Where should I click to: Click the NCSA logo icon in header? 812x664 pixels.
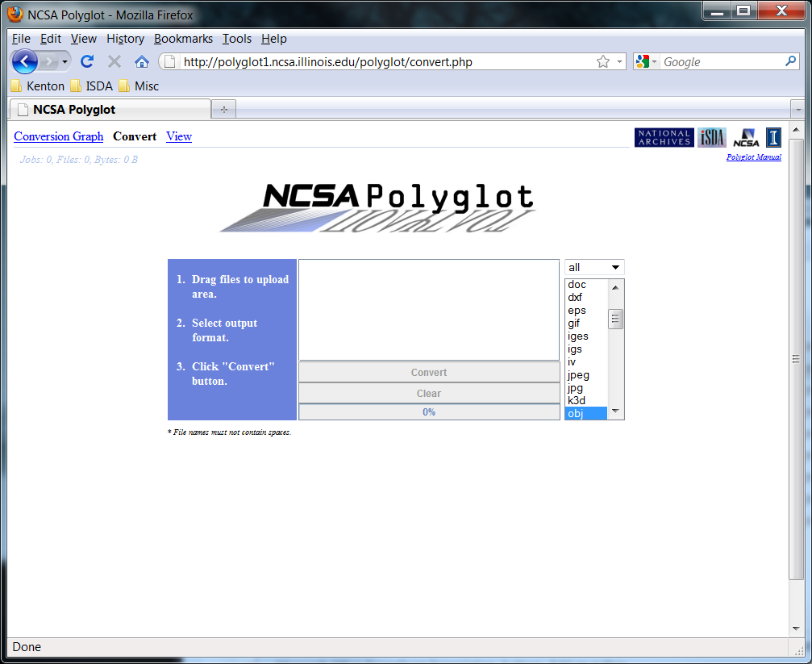click(x=746, y=137)
